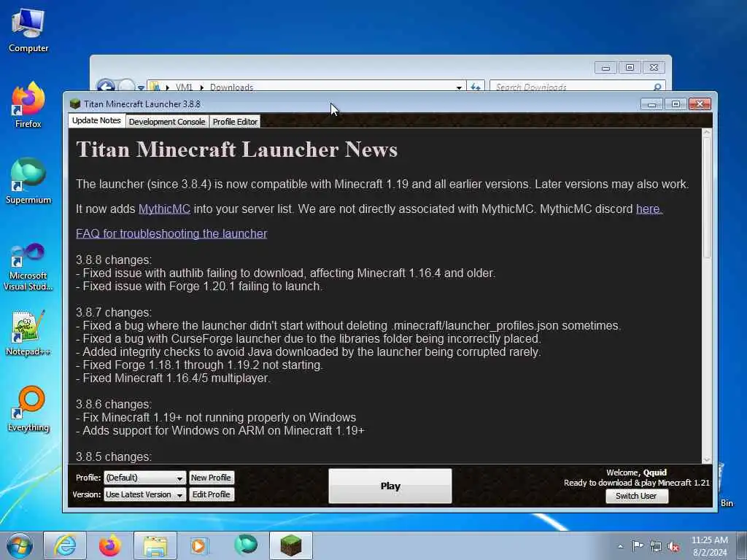Image resolution: width=747 pixels, height=560 pixels.
Task: Select the Minecraft launcher taskbar icon
Action: point(291,545)
